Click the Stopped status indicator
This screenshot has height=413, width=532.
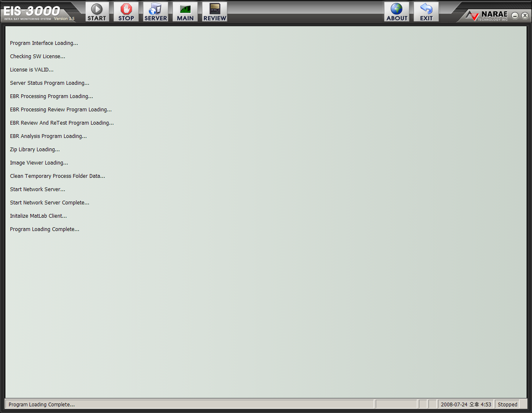pos(507,404)
